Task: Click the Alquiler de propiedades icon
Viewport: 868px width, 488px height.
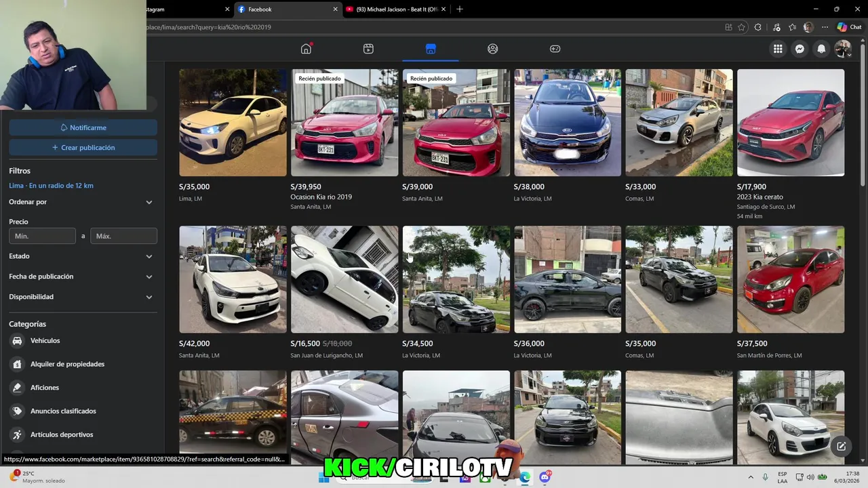Action: 17,364
